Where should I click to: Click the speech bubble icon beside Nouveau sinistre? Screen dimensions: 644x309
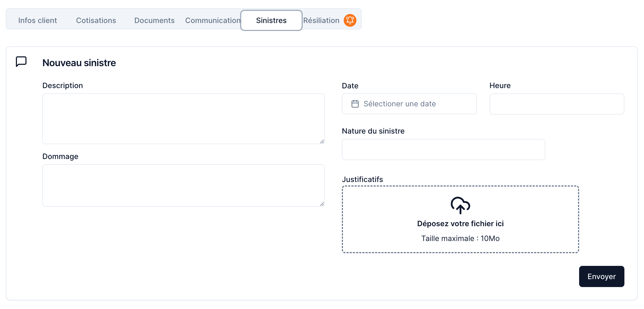coord(21,62)
